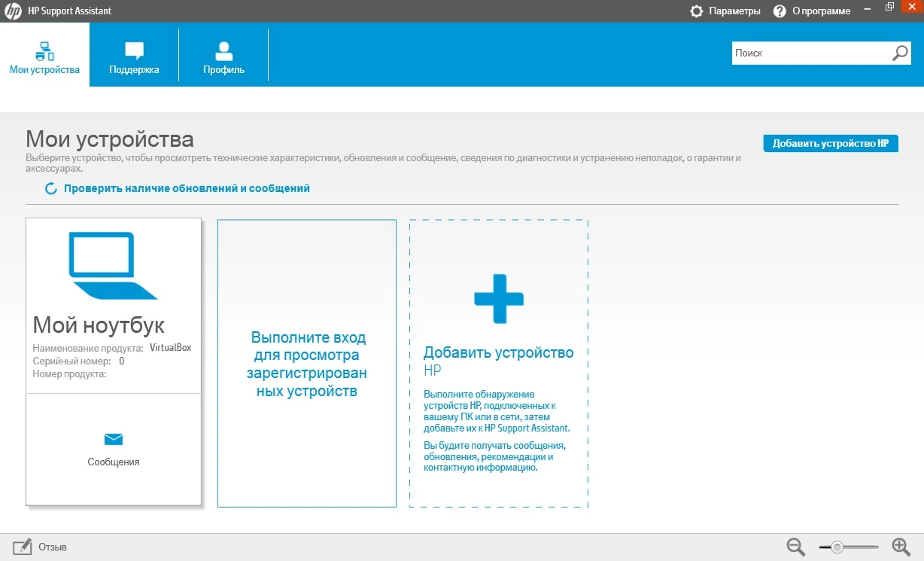Click the HP logo in title bar
This screenshot has width=924, height=561.
click(12, 11)
